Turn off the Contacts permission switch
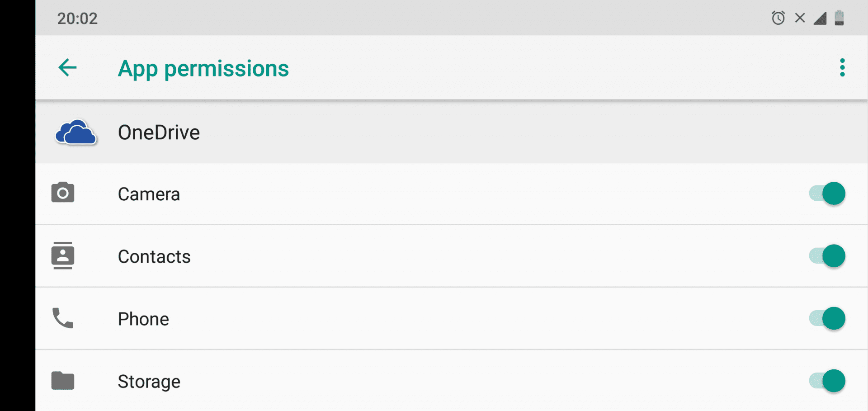 pos(827,256)
